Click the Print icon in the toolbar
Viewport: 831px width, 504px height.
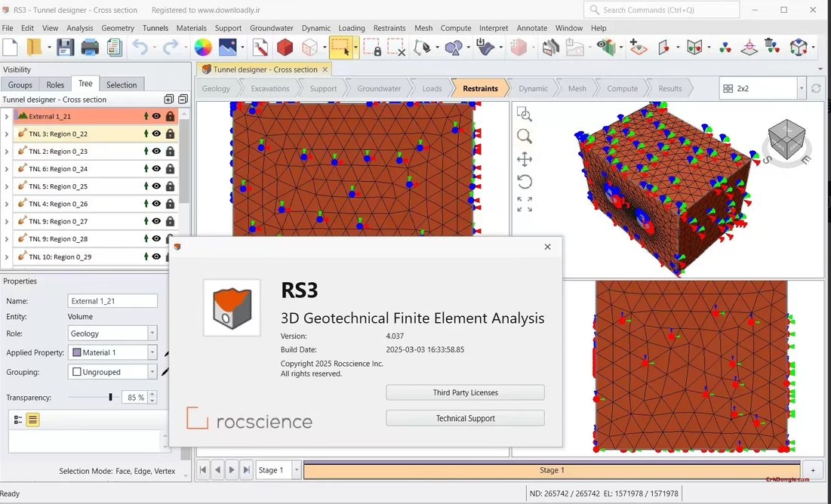click(x=90, y=48)
